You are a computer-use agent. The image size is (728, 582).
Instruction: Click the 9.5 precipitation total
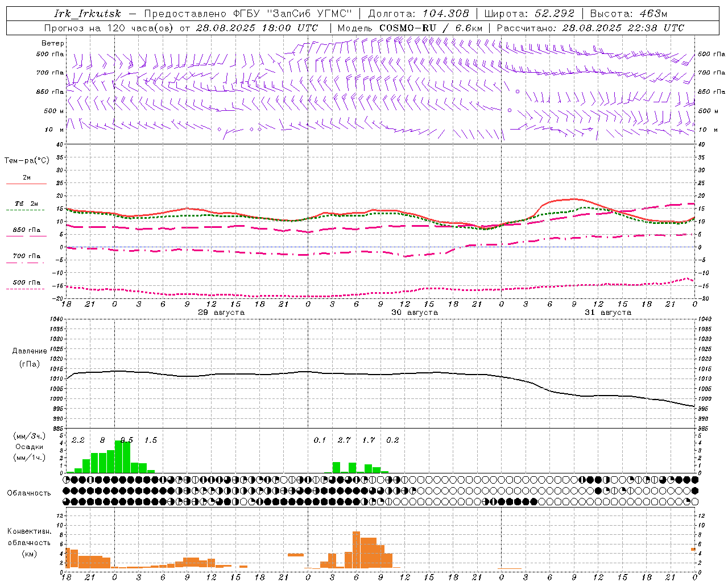click(127, 440)
